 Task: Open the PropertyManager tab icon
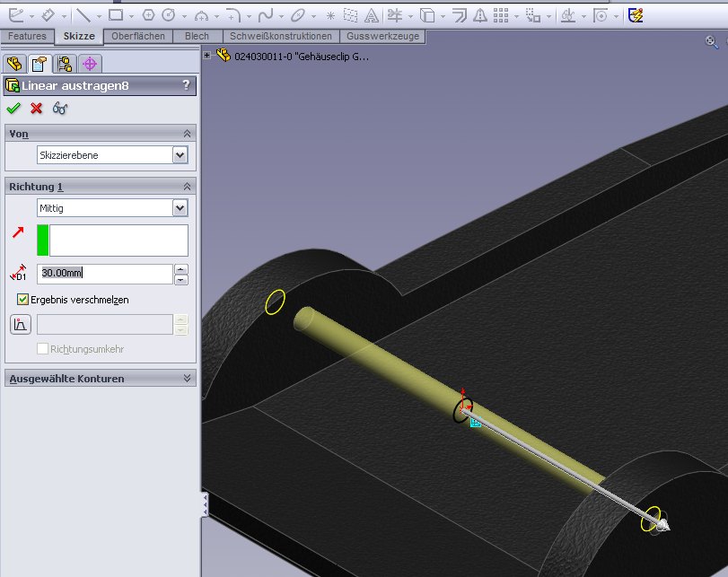coord(39,64)
